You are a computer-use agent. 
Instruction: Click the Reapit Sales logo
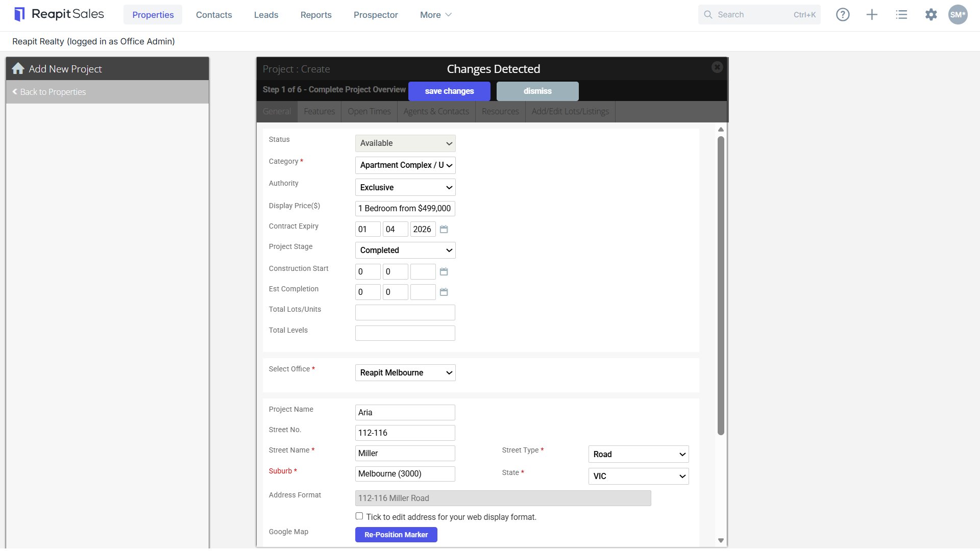click(x=59, y=14)
